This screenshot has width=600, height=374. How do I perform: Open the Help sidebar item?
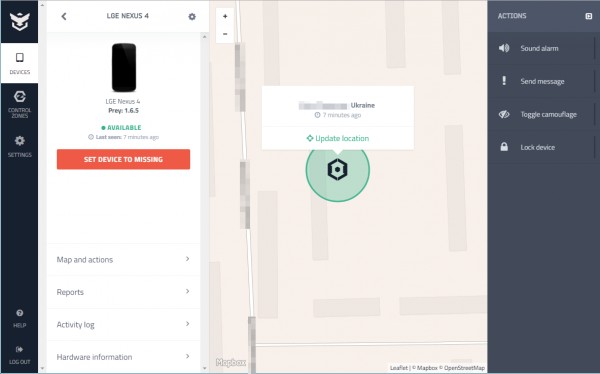coord(20,318)
